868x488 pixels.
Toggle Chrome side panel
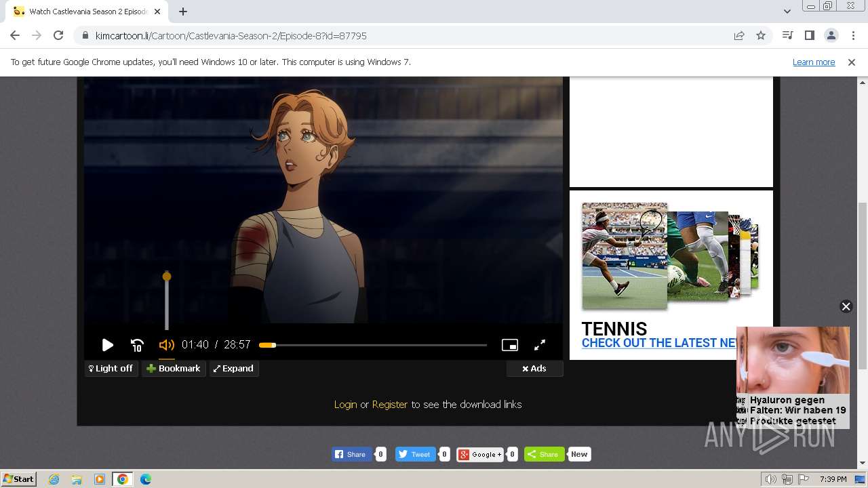809,36
